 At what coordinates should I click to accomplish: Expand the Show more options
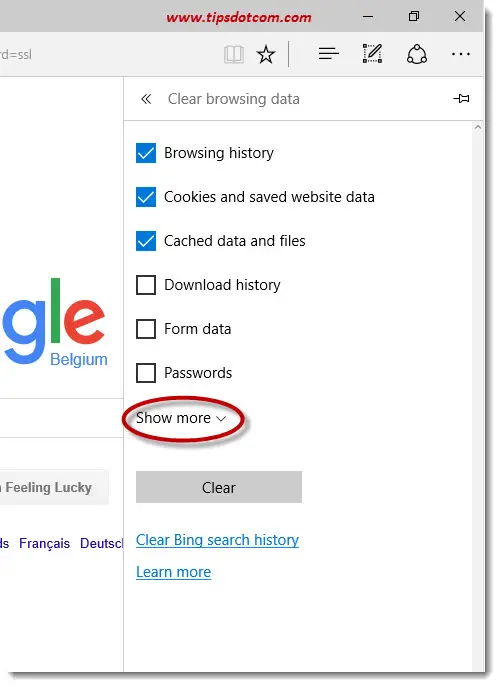[x=181, y=418]
